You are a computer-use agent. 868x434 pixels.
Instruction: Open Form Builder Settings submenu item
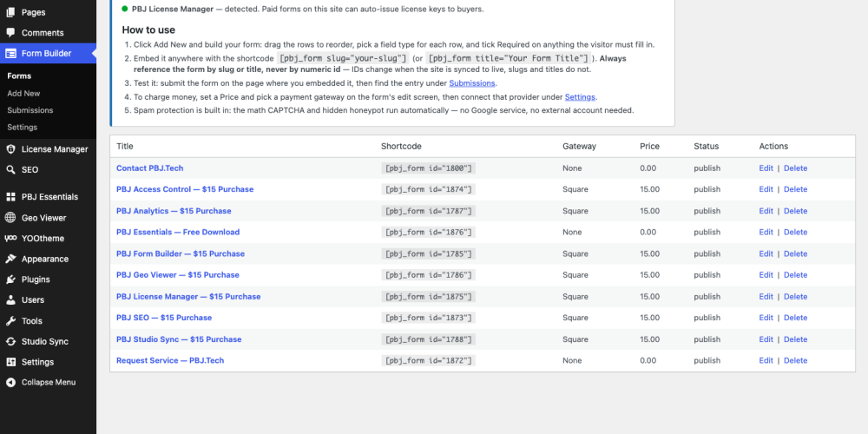(23, 128)
